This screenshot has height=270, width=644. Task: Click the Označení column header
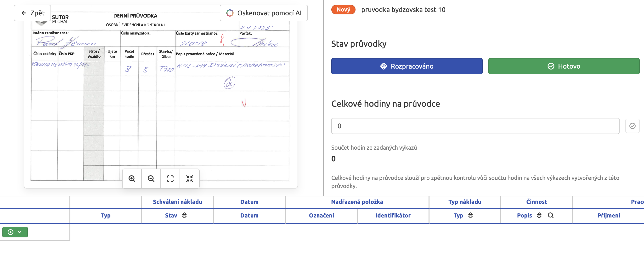click(x=321, y=215)
